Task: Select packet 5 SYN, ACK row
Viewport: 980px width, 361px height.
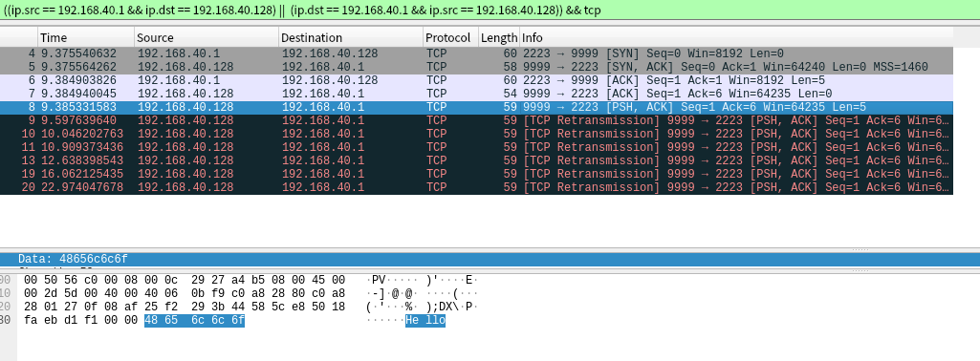Action: [476, 67]
